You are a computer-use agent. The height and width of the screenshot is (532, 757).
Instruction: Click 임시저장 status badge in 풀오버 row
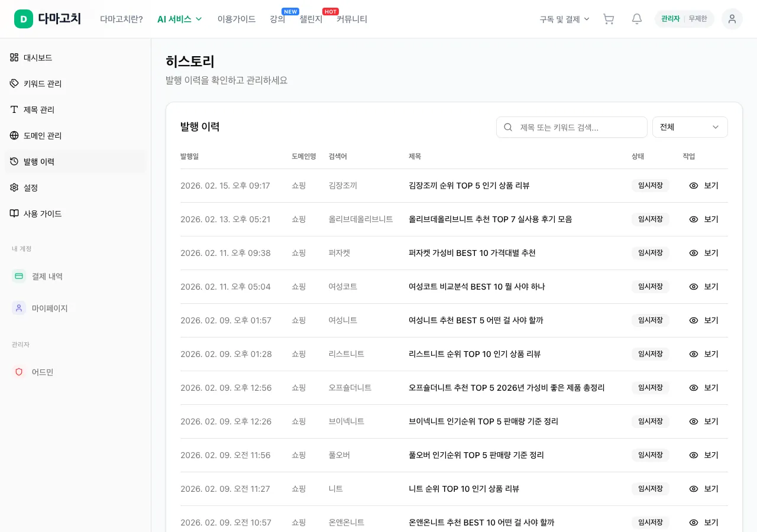coord(651,455)
